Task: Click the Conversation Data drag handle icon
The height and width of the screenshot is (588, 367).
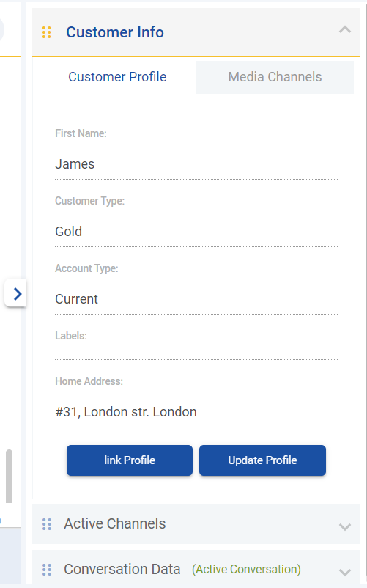Action: (x=47, y=569)
